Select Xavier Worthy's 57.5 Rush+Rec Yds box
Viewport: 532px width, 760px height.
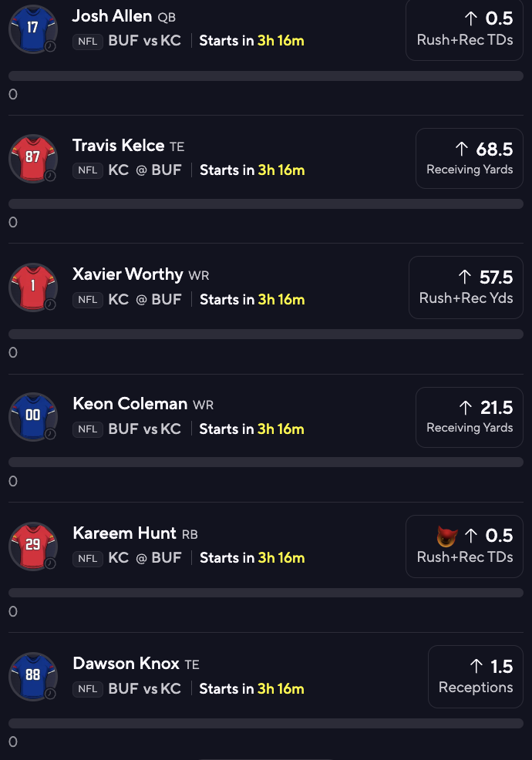point(466,287)
